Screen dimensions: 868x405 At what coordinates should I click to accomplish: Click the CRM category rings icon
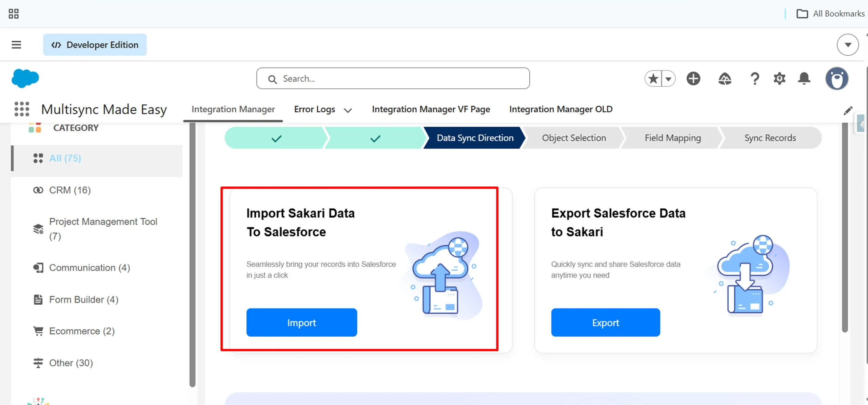coord(38,190)
